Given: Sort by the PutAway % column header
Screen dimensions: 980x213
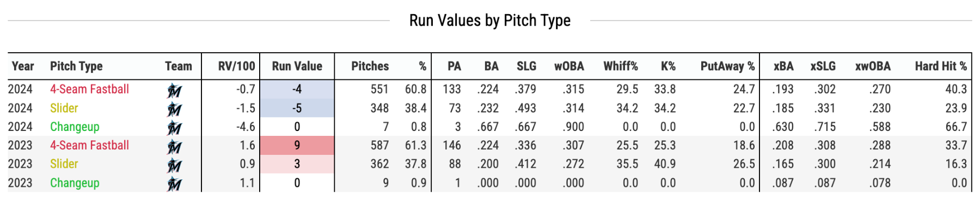Looking at the screenshot, I should pos(727,66).
